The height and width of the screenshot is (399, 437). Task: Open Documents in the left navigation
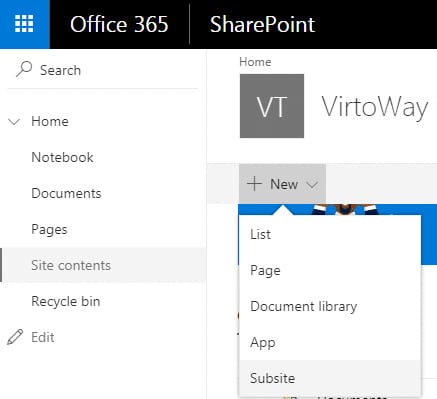[66, 193]
